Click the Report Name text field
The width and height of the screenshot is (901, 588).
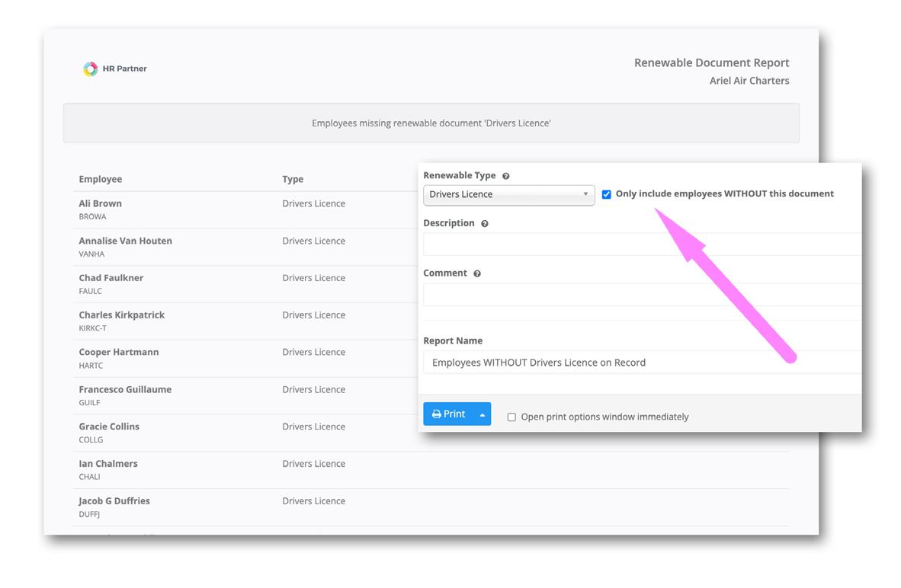click(x=640, y=363)
